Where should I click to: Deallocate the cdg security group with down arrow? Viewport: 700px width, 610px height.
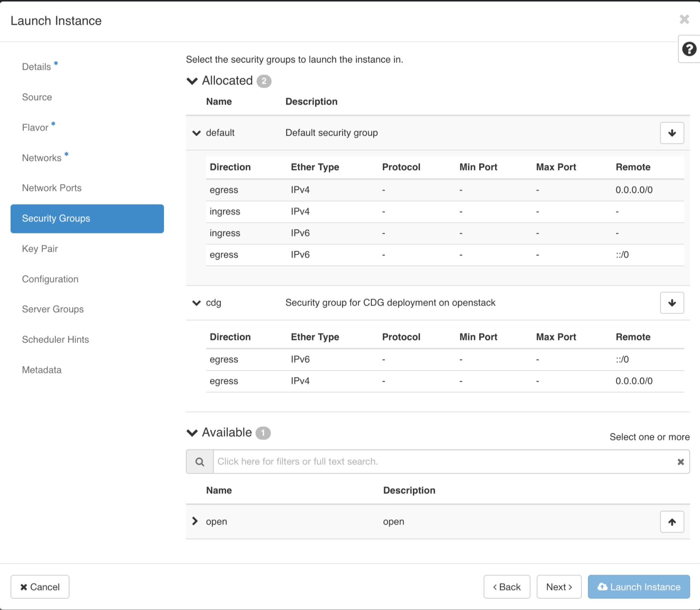[x=672, y=303]
